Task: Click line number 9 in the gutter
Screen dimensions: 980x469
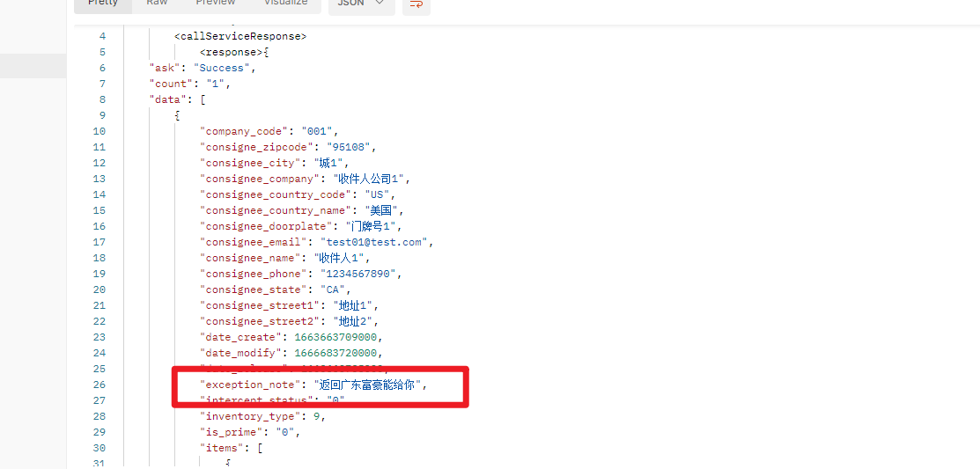Action: coord(102,115)
